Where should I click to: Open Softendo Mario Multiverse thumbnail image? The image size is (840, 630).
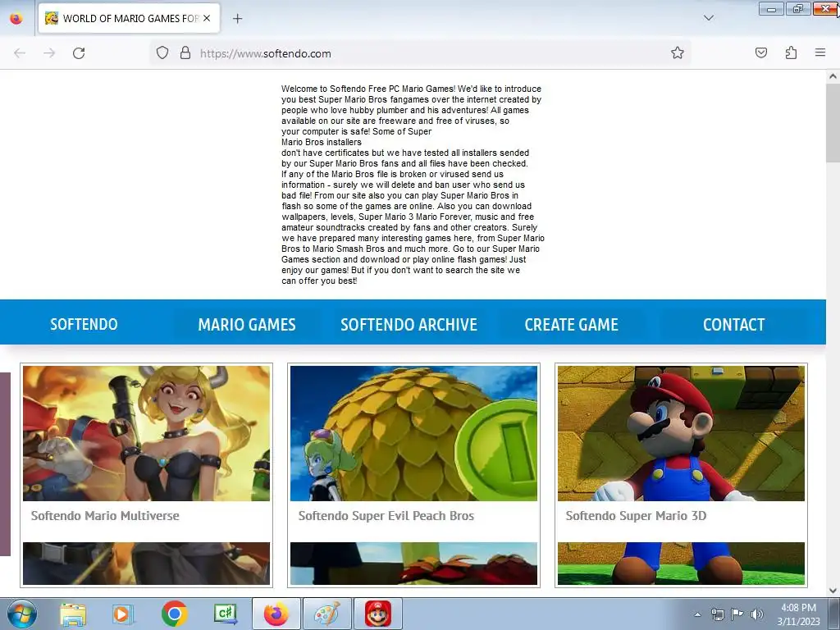pos(146,433)
